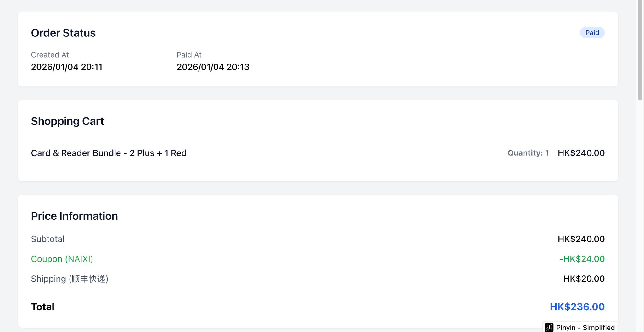Click the blue Paid status badge

(592, 33)
